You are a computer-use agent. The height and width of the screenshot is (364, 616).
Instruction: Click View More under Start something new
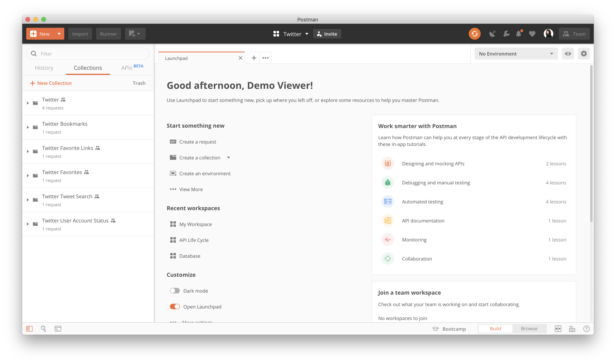coord(186,189)
